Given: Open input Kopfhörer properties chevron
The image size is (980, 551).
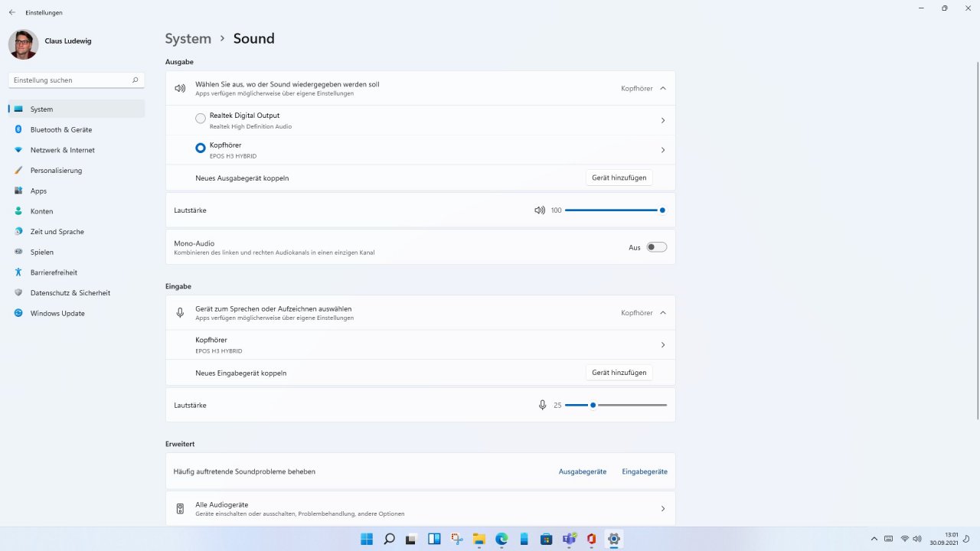Looking at the screenshot, I should (663, 345).
